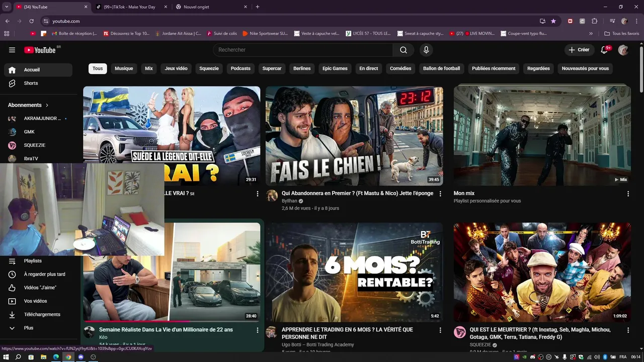Open options menu for Byilhan video
Screen dimensions: 644x362
pos(440,194)
